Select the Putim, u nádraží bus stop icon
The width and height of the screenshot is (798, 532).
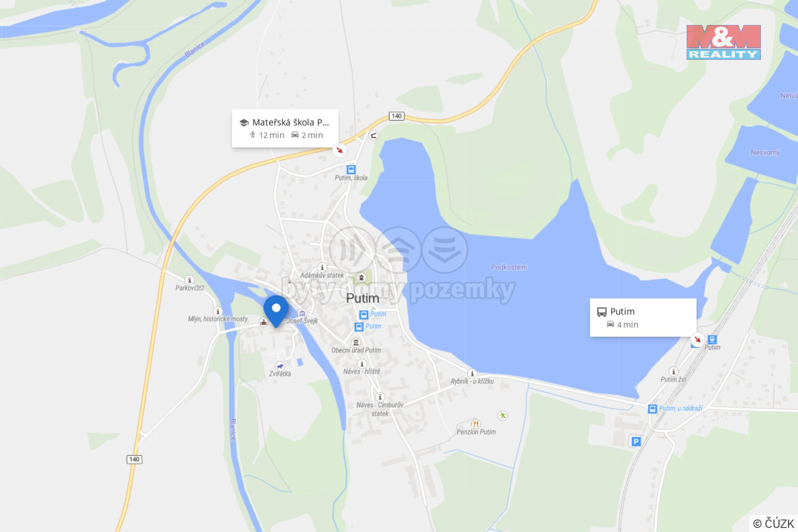pyautogui.click(x=652, y=409)
